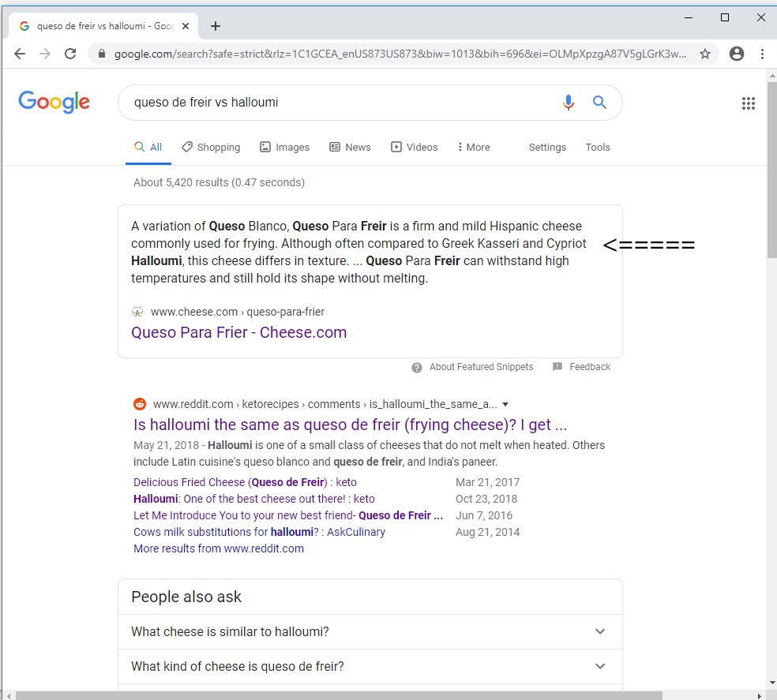Image resolution: width=777 pixels, height=700 pixels.
Task: Click the vertical scrollbar thumb
Action: [772, 170]
